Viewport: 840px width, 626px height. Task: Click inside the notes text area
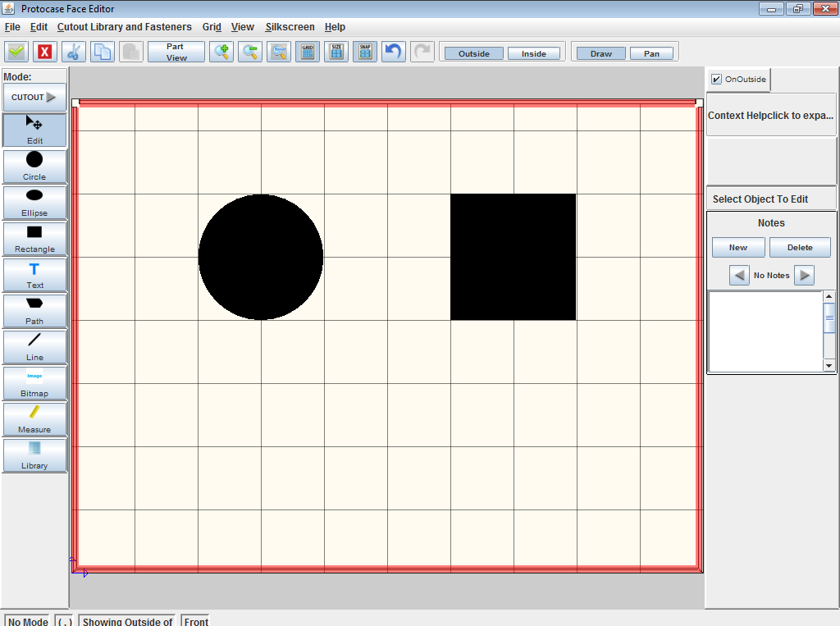(765, 331)
